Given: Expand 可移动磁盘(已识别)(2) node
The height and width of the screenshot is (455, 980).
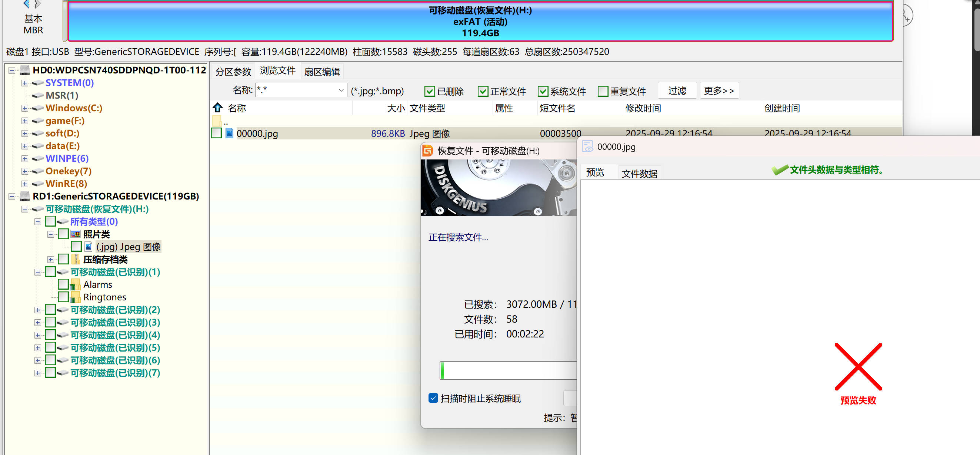Looking at the screenshot, I should coord(38,310).
